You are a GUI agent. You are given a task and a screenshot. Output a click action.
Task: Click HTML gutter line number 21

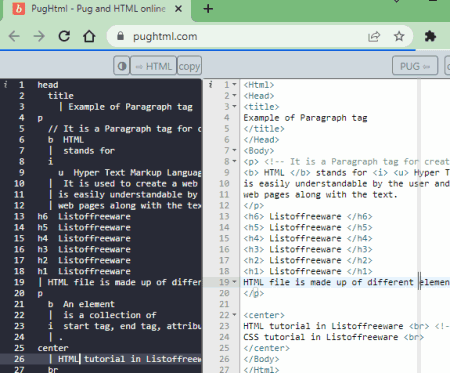tap(224, 304)
